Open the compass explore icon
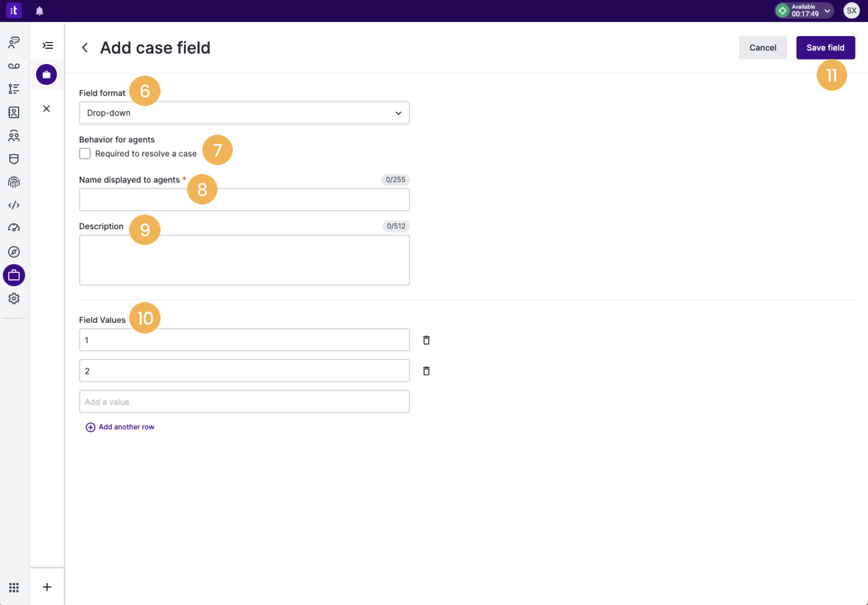Image resolution: width=868 pixels, height=605 pixels. tap(14, 252)
